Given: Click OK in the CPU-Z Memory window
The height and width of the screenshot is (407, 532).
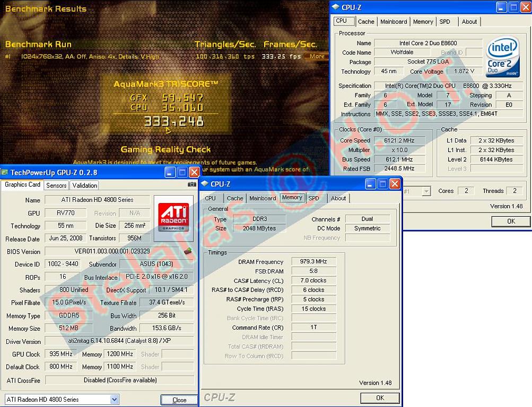Looking at the screenshot, I should click(380, 398).
